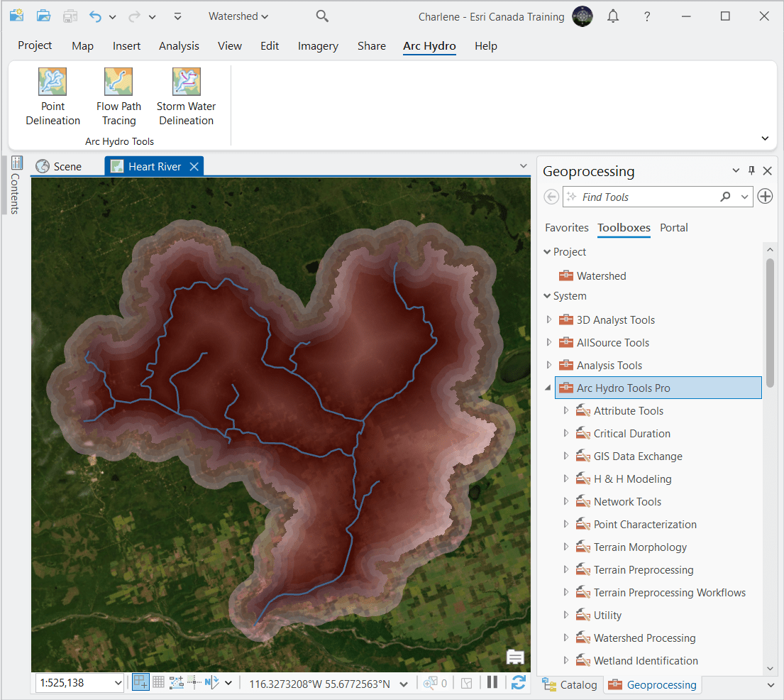Toggle constraints icon in status bar
Screen dimensions: 784x700
click(x=177, y=682)
